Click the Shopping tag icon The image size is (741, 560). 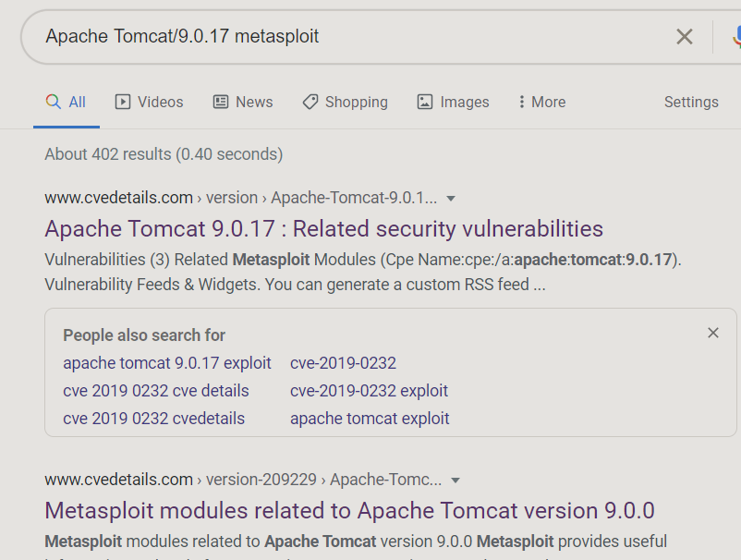click(x=310, y=103)
